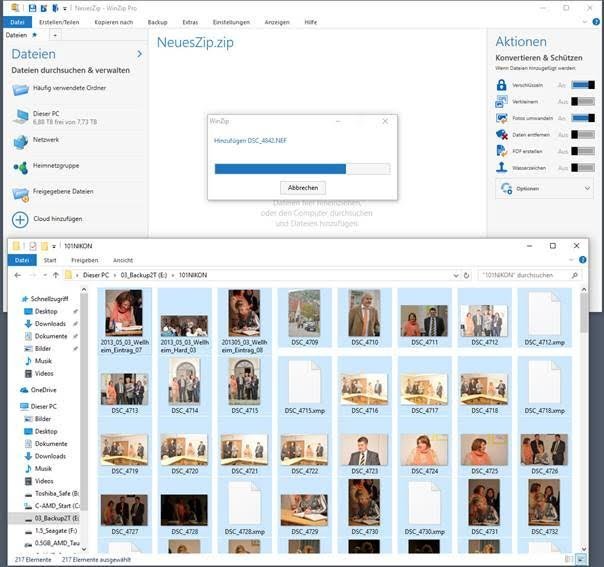
Task: Toggle Wasserzeichen switch
Action: click(583, 168)
